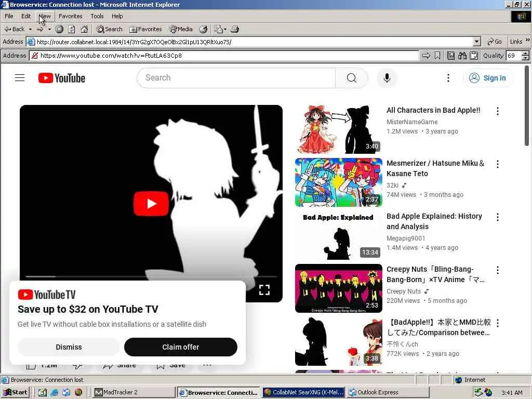Click the video progress bar
The height and width of the screenshot is (399, 532).
151,276
